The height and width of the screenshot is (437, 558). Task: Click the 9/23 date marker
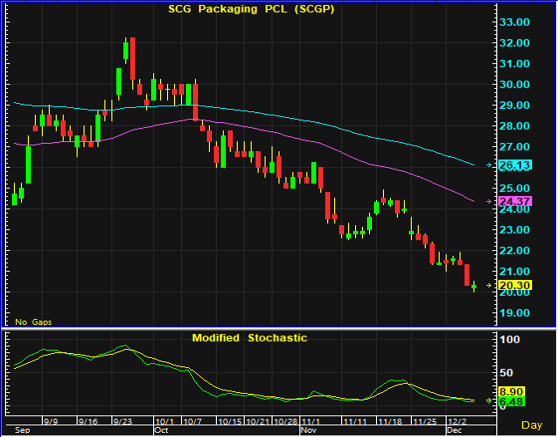tap(122, 422)
